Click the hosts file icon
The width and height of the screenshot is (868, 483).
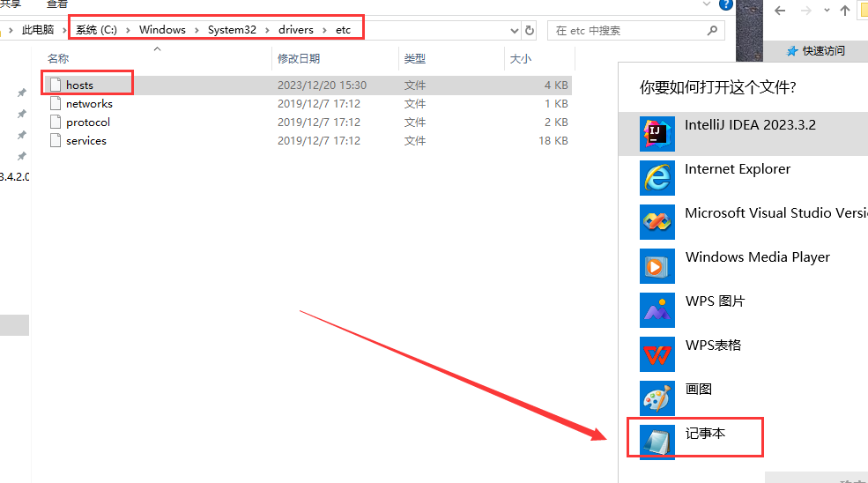coord(56,85)
